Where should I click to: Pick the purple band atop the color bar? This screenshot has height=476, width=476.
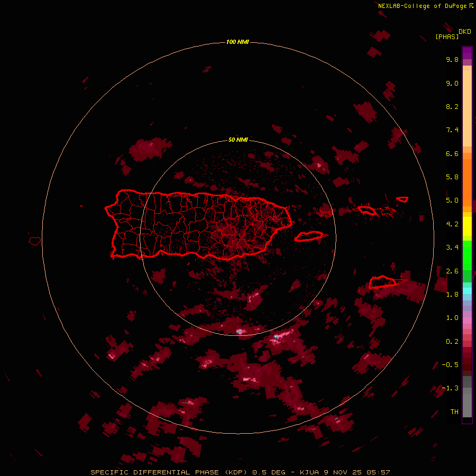coord(467,53)
